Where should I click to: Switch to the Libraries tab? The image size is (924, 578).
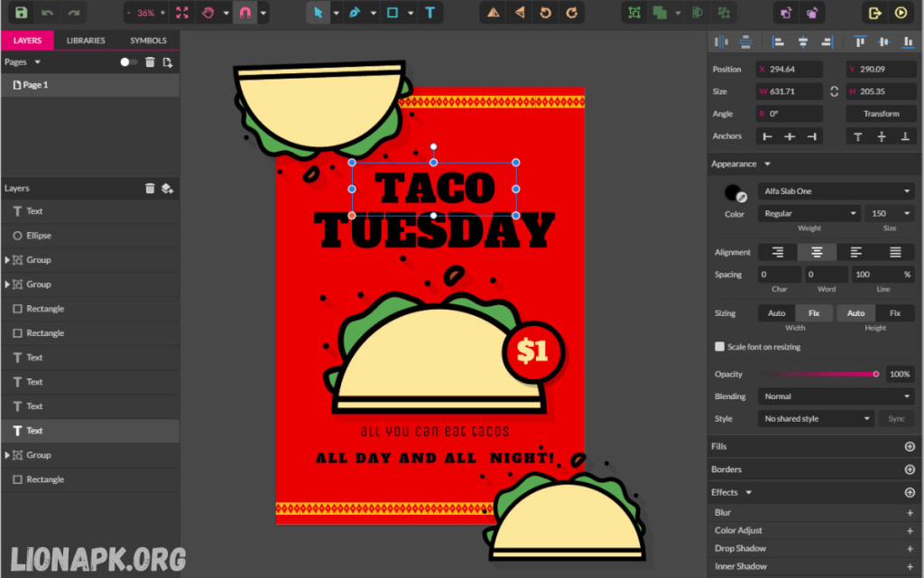(x=86, y=40)
